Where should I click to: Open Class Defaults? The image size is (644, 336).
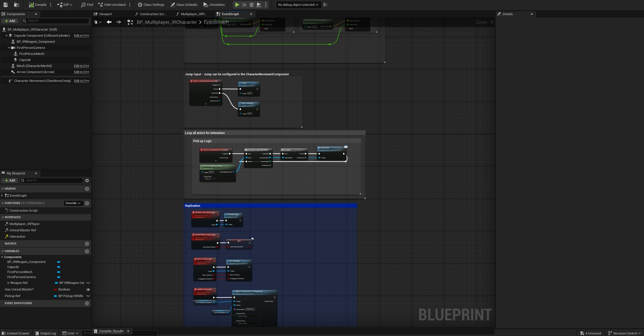coord(184,5)
